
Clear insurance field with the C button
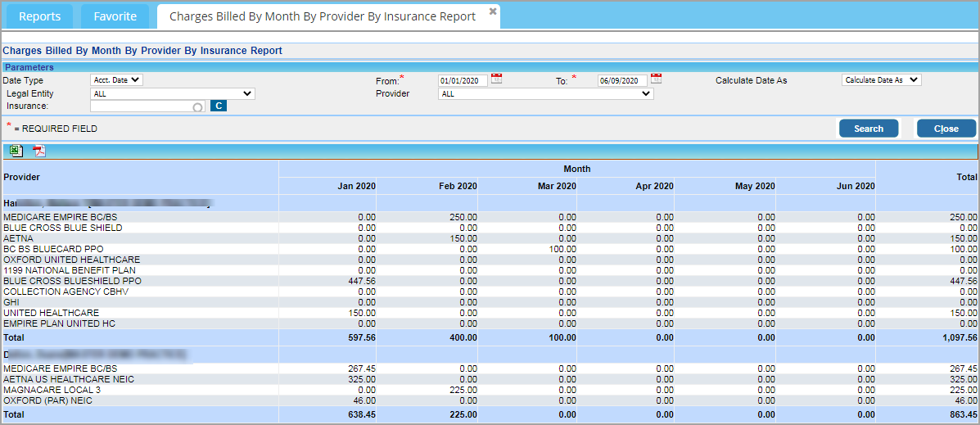point(219,106)
